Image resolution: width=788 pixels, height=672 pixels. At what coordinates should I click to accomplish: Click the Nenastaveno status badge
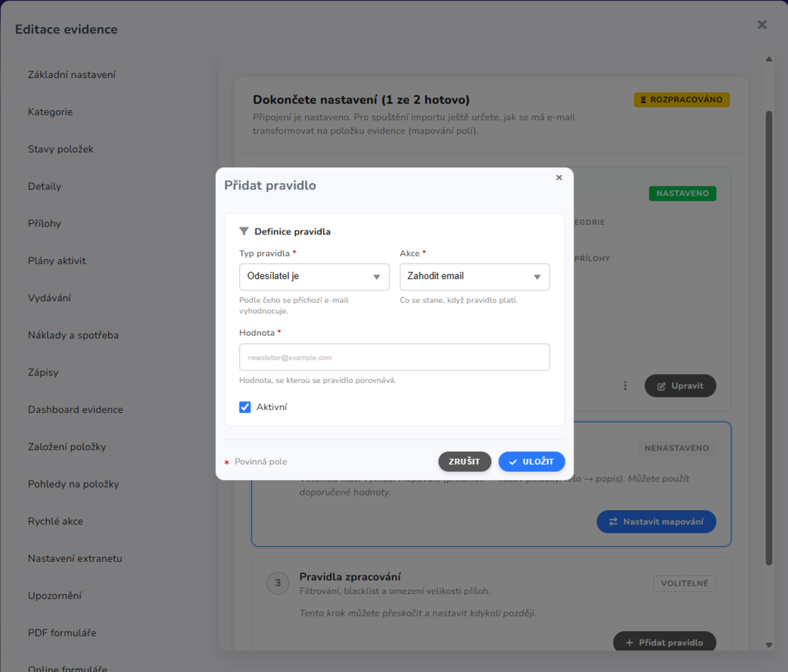[676, 448]
